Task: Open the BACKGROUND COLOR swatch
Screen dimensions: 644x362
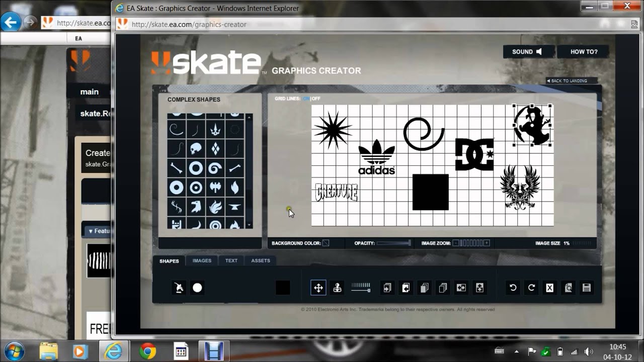Action: coord(326,243)
